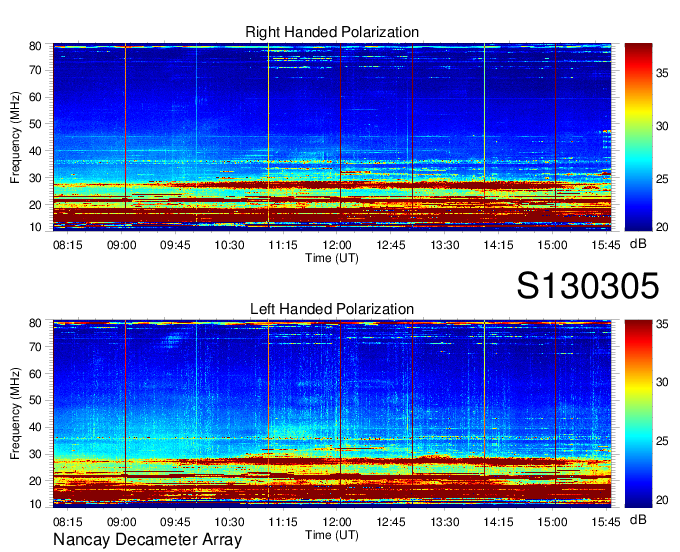
Task: Click the 09:00 tick on the upper time axis
Action: pyautogui.click(x=121, y=245)
